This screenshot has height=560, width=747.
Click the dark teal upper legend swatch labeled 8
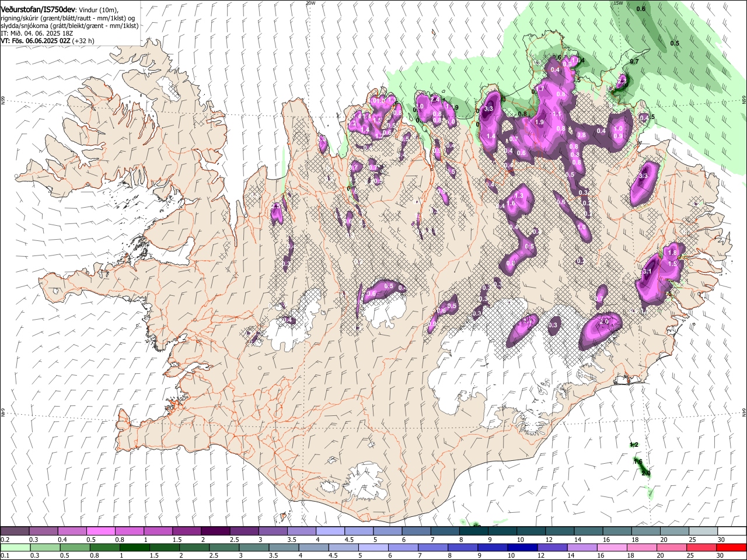click(474, 531)
